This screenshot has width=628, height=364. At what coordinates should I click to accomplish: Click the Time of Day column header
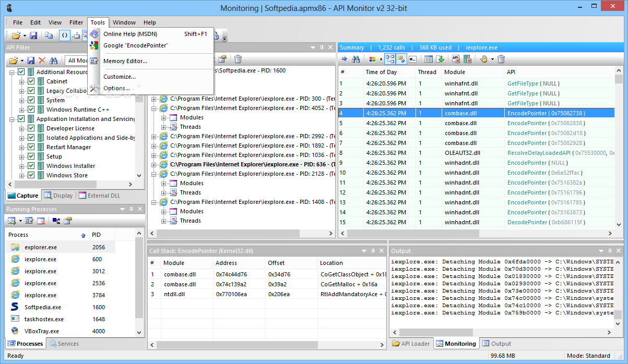[x=388, y=72]
